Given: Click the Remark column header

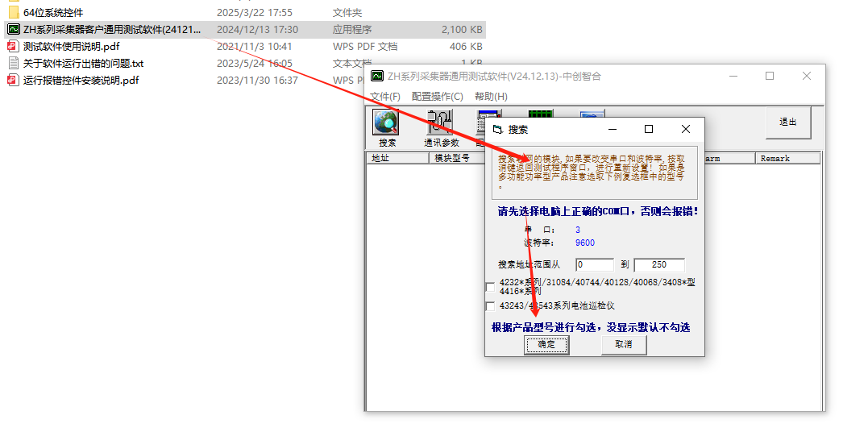Looking at the screenshot, I should coord(787,159).
